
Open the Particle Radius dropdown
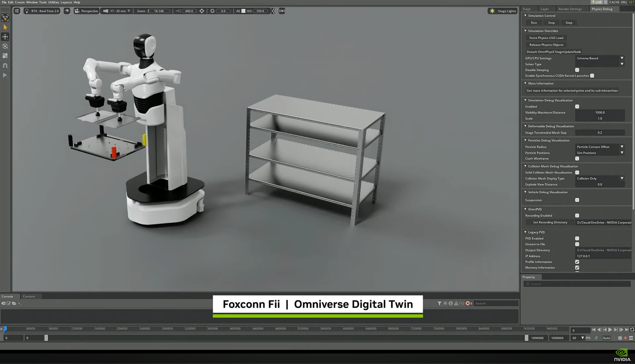600,147
